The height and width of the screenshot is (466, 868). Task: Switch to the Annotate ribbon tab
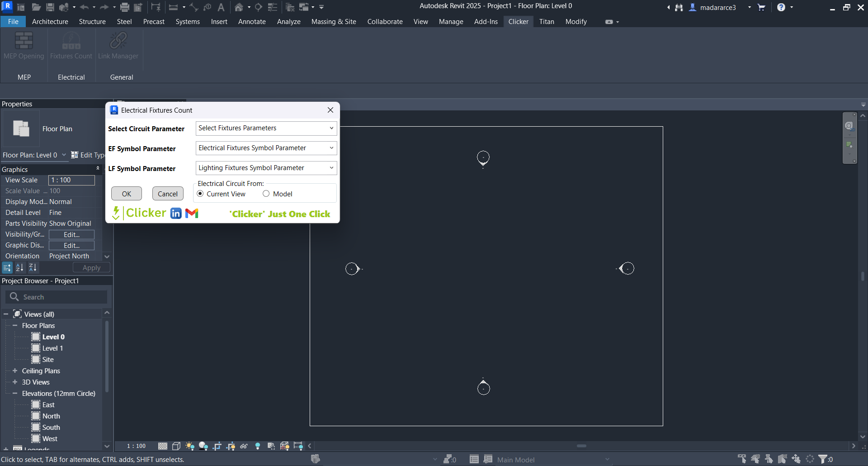[252, 22]
